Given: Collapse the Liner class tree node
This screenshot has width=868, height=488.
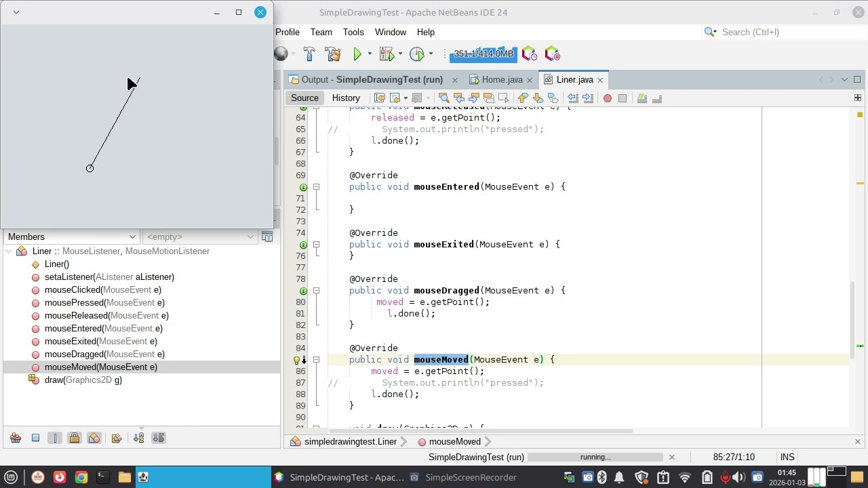Looking at the screenshot, I should click(x=9, y=251).
